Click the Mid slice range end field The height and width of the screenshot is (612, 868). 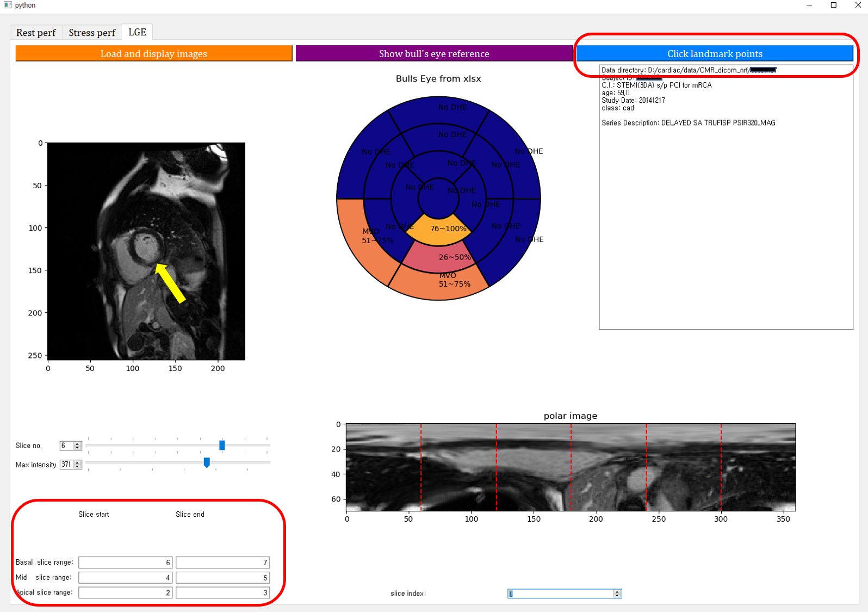[222, 578]
